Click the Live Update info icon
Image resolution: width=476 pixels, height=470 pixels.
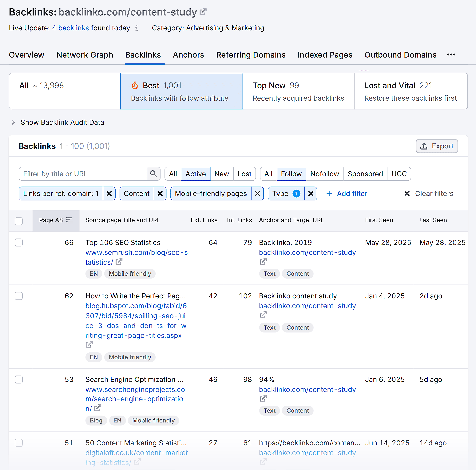[137, 28]
